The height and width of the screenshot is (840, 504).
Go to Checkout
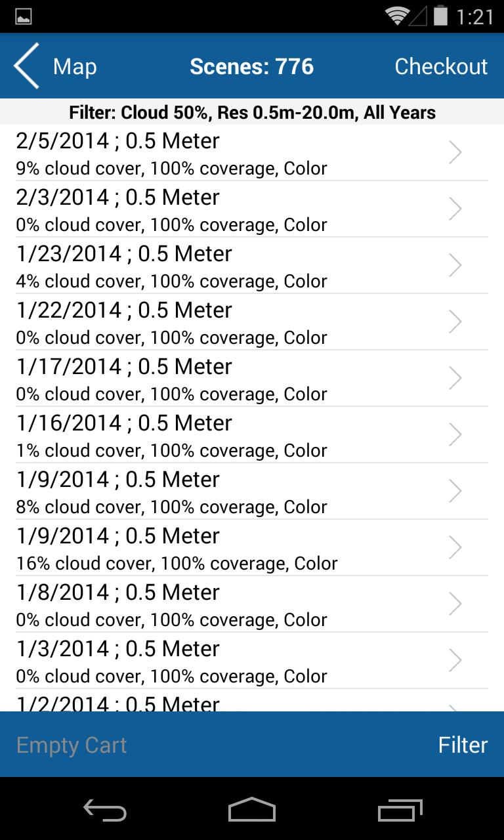point(441,66)
